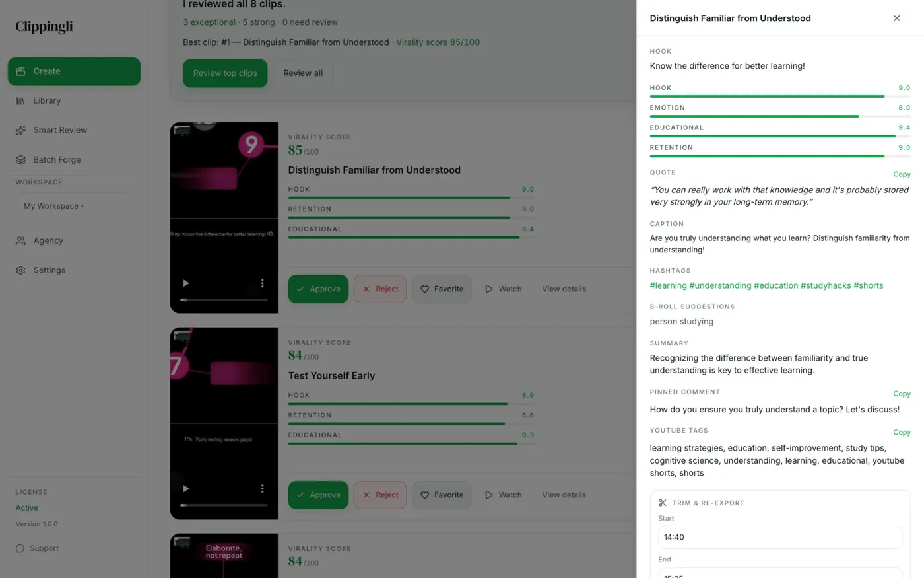This screenshot has height=578, width=924.
Task: Click the Test Yourself Early video progress bar
Action: pos(224,505)
